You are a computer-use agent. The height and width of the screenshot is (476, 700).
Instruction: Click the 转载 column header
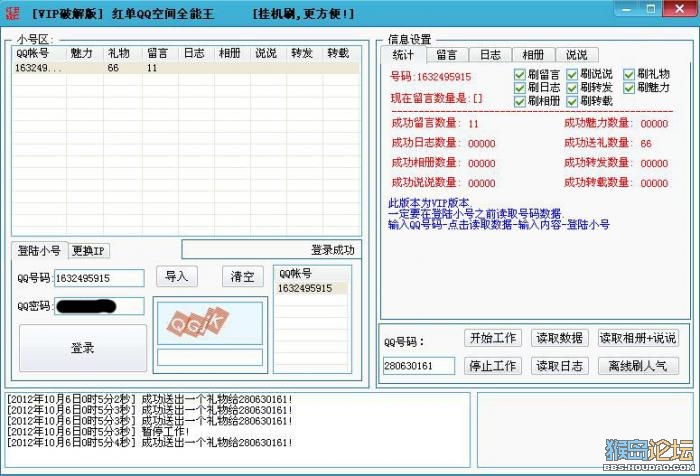point(341,53)
